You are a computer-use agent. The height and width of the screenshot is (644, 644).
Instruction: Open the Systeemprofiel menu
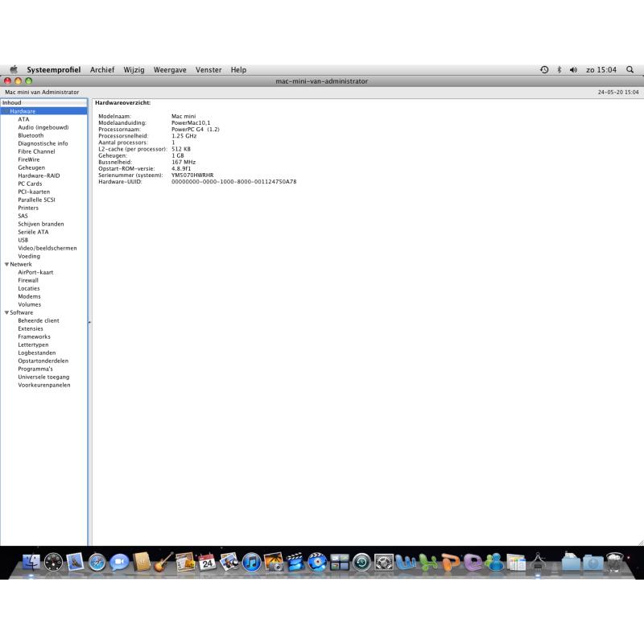[53, 70]
